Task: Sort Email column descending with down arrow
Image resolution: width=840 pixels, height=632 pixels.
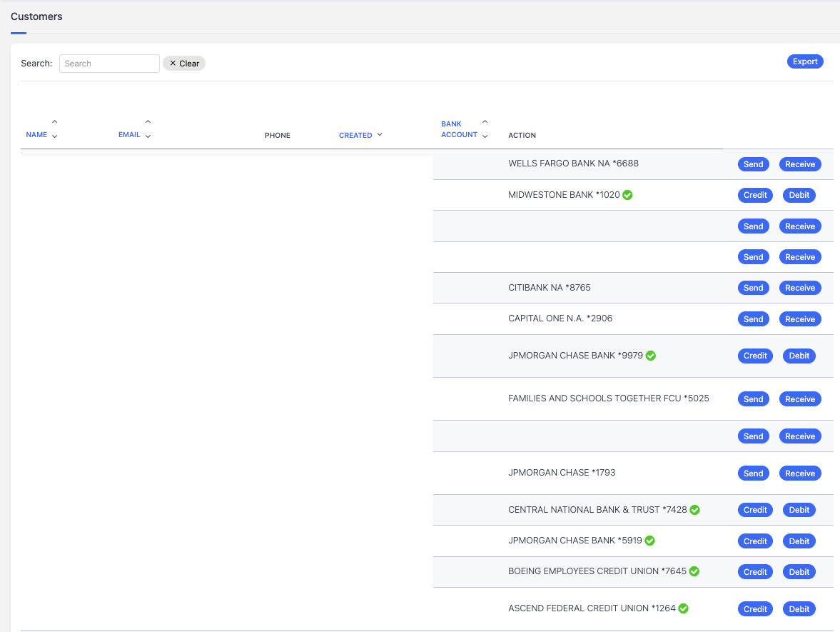Action: (148, 136)
